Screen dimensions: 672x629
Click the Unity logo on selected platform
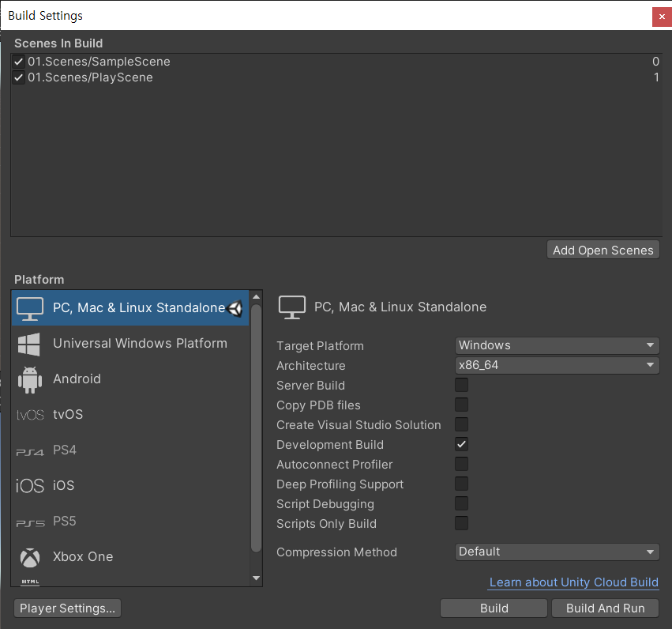click(235, 308)
